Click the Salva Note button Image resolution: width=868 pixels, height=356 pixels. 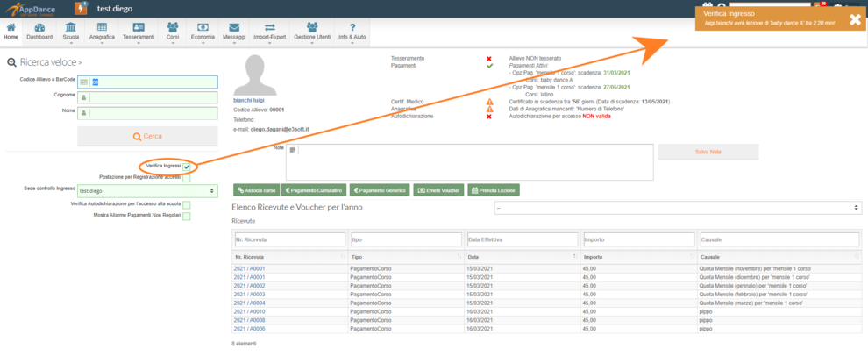pos(708,152)
